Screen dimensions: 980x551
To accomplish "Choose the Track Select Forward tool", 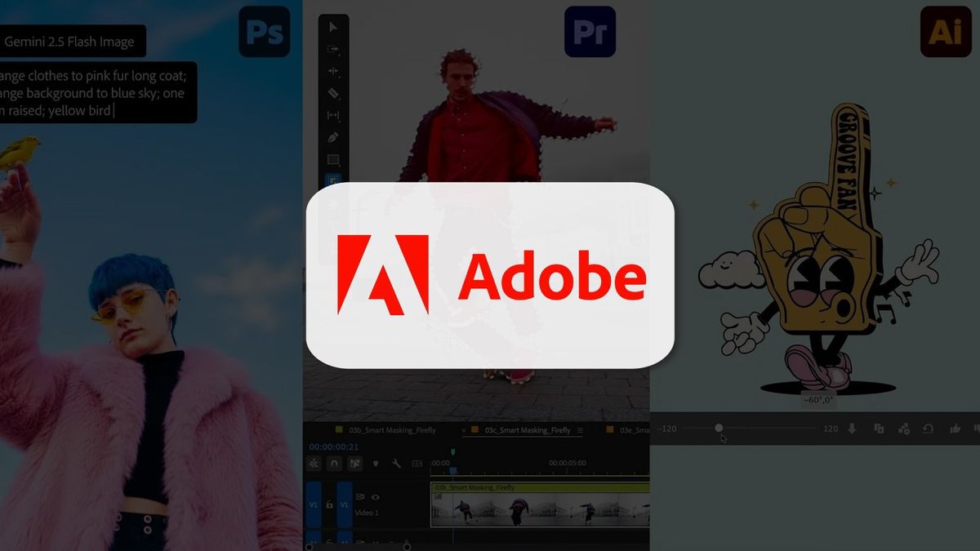I will click(333, 49).
